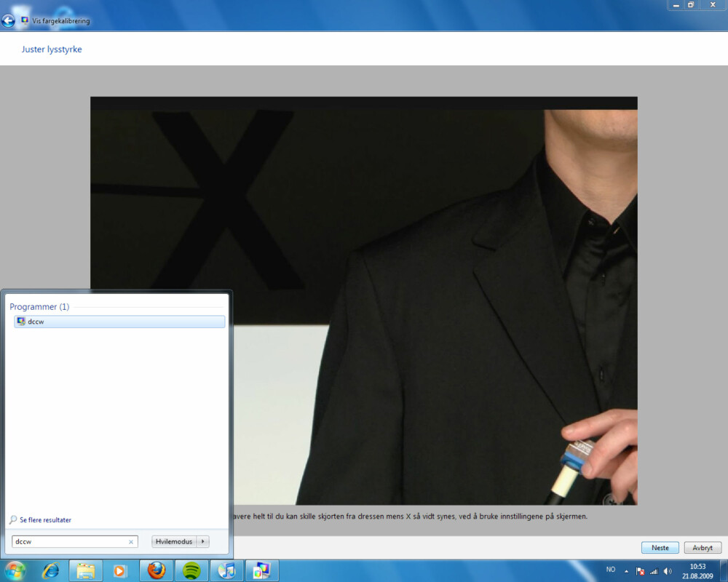Click the Show desktop strip by the clock

point(724,571)
